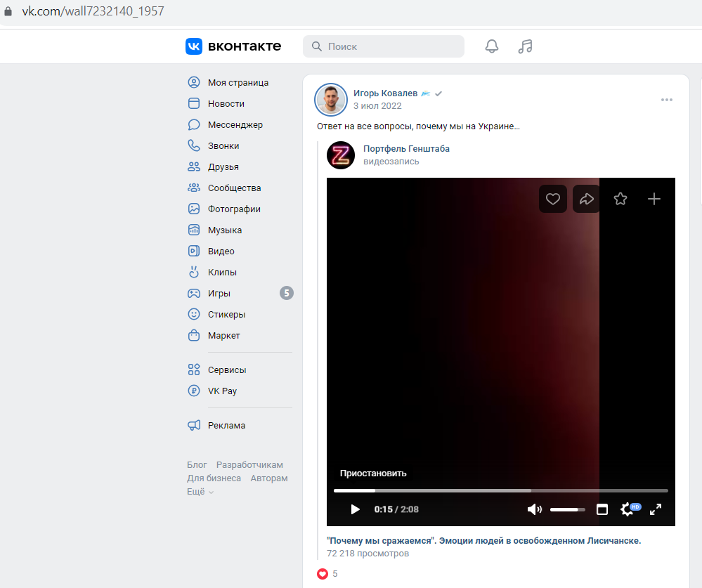The width and height of the screenshot is (702, 588).
Task: Click the Игры gamepad icon
Action: coord(194,293)
